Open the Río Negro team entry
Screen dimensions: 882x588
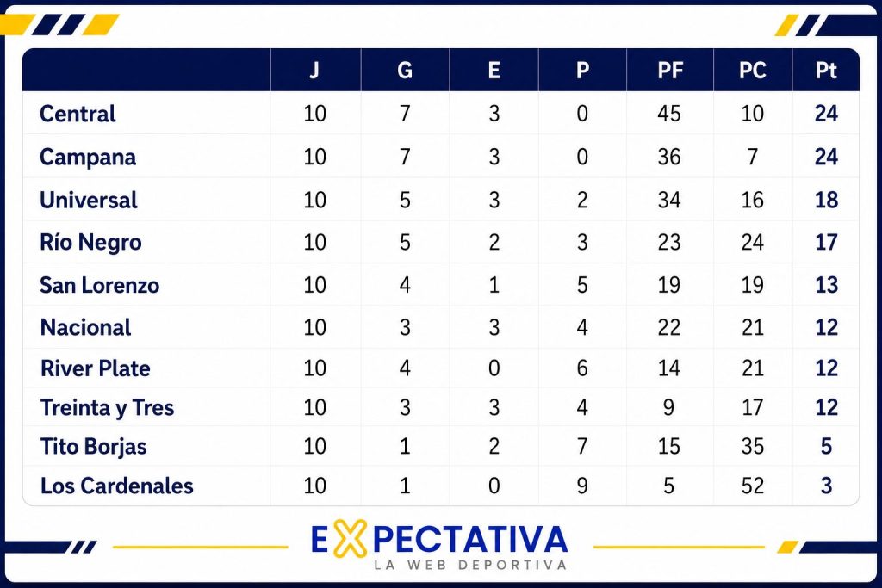coord(90,242)
